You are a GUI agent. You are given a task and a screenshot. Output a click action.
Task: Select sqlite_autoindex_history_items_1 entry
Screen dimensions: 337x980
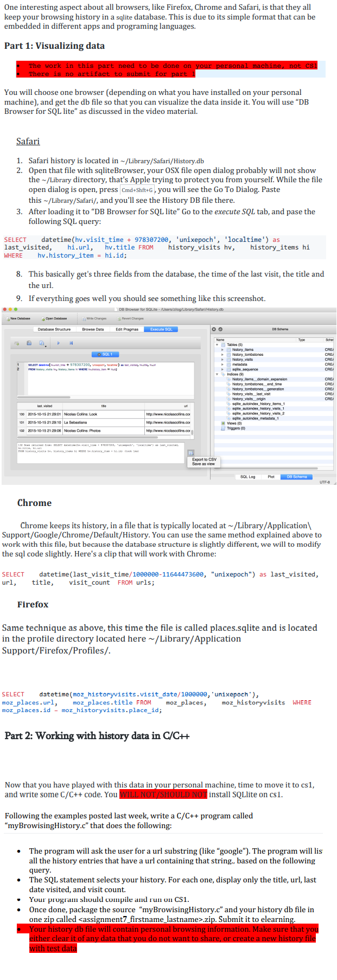tap(258, 403)
